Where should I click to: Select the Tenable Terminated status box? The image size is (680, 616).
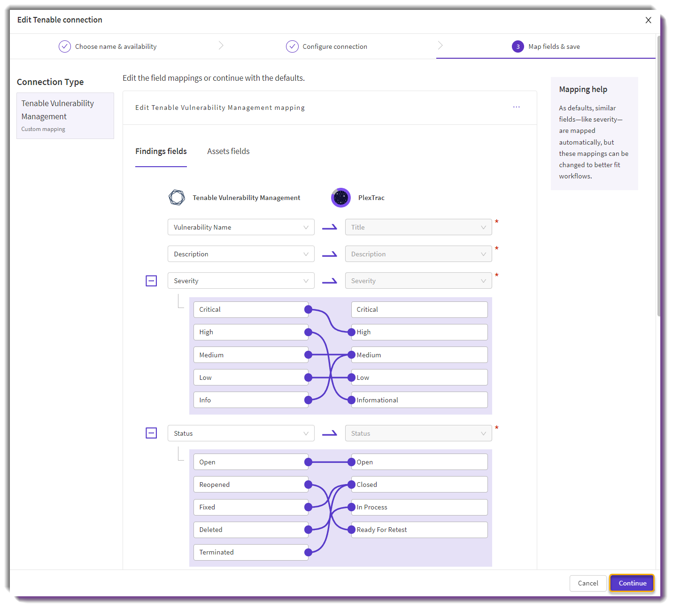pos(251,552)
